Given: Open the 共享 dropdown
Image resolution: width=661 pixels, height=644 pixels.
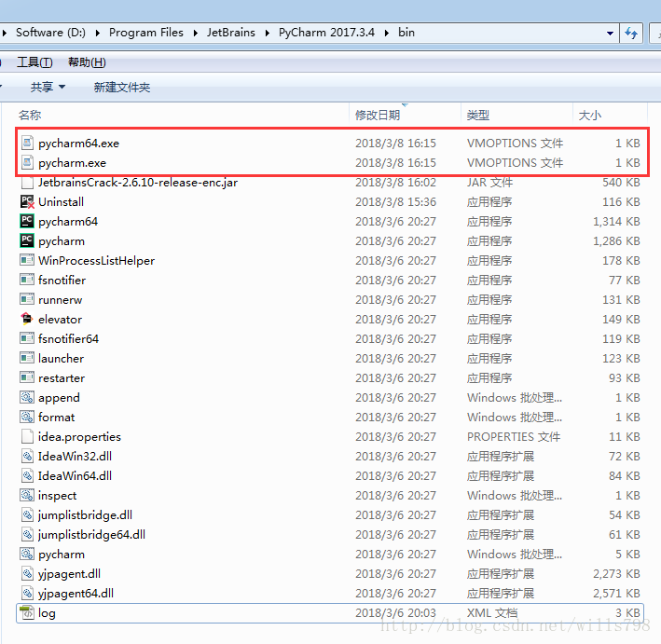Looking at the screenshot, I should pos(48,87).
